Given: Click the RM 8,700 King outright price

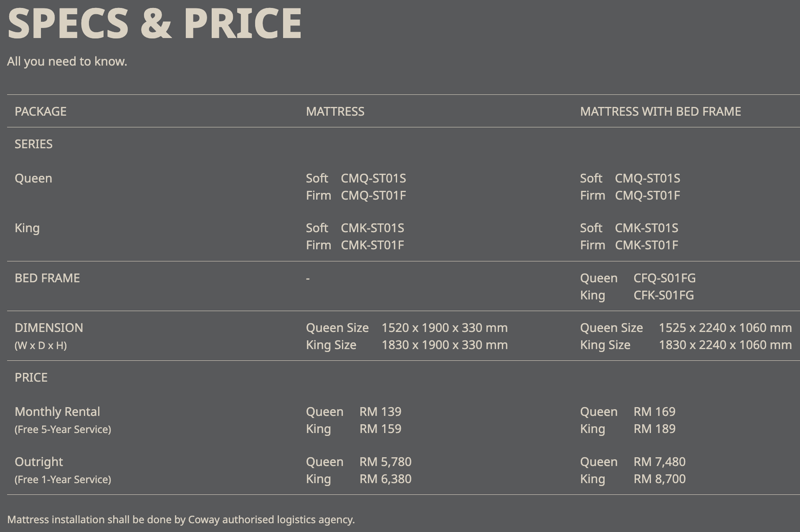Looking at the screenshot, I should click(659, 479).
